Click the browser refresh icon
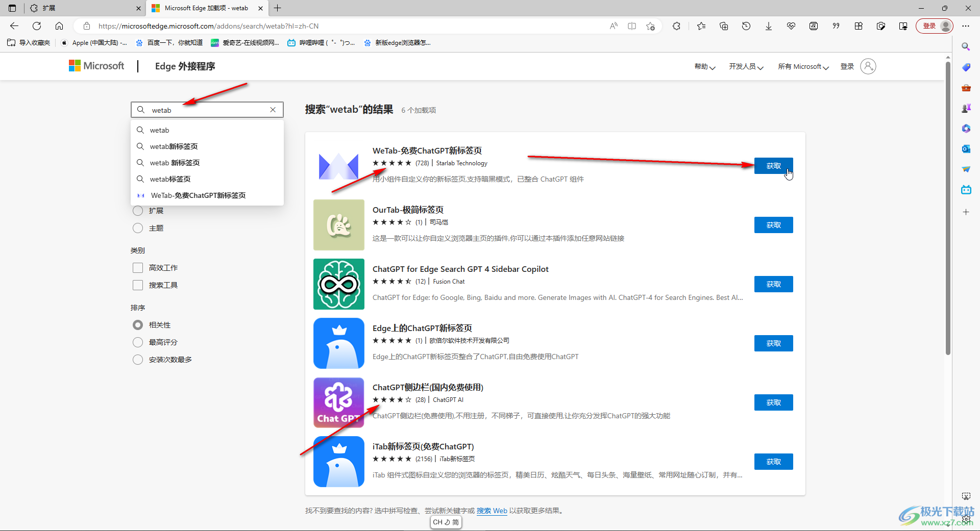The image size is (980, 531). click(37, 26)
